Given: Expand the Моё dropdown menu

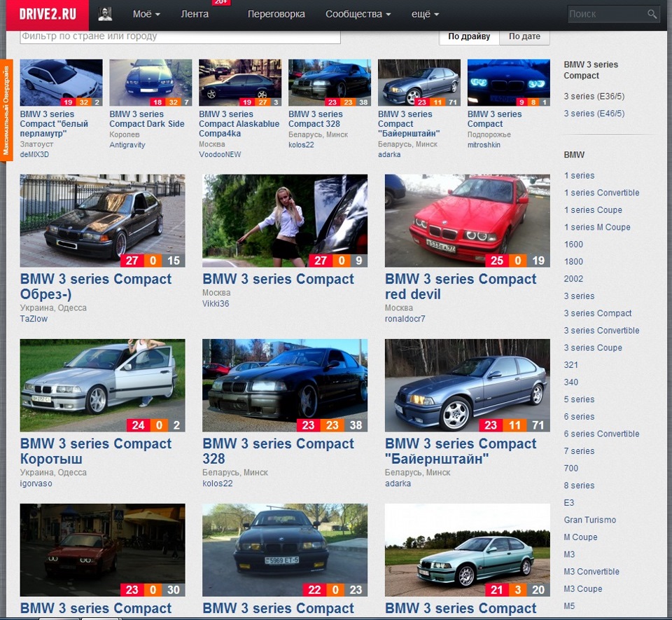Looking at the screenshot, I should [146, 14].
